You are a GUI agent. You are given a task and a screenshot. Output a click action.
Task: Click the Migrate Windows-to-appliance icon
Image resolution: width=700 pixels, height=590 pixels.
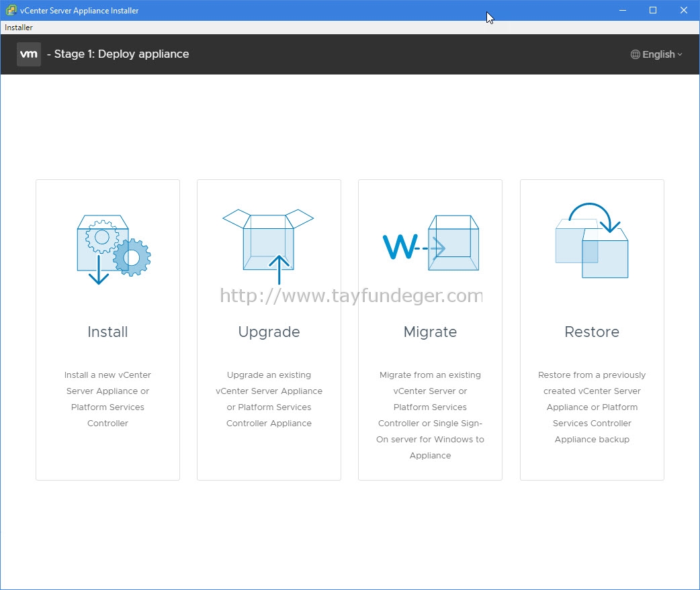tap(431, 243)
